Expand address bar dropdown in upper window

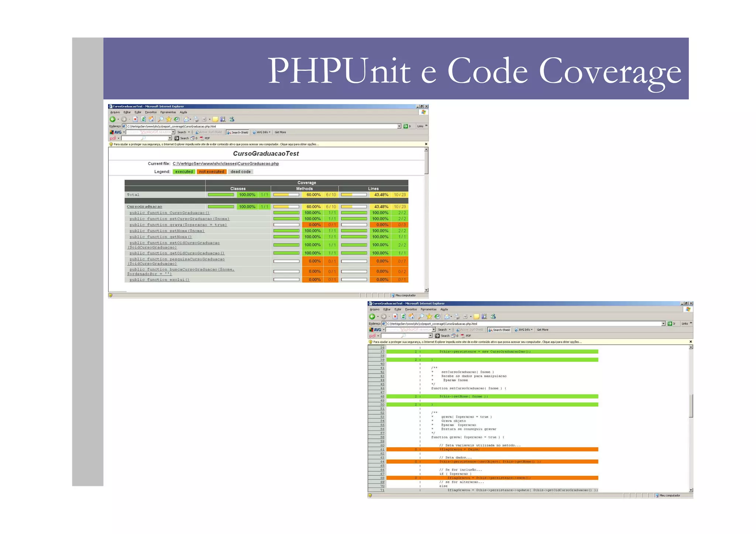coord(399,126)
